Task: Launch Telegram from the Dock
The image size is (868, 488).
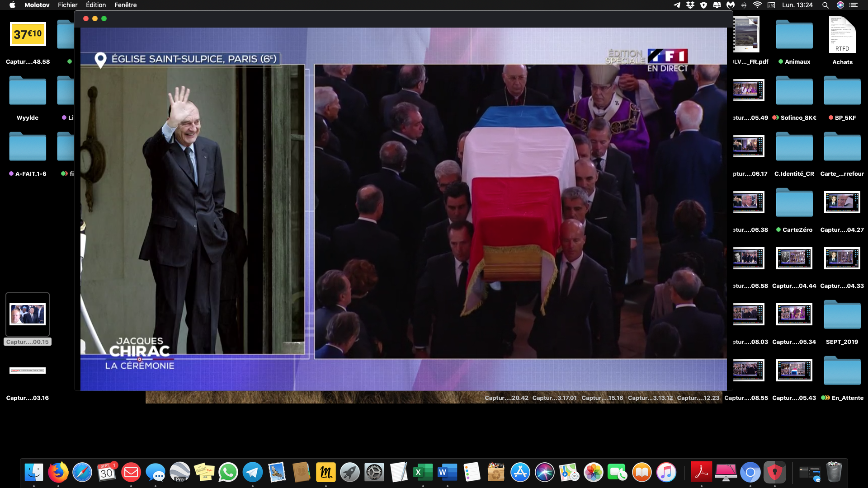Action: click(253, 473)
